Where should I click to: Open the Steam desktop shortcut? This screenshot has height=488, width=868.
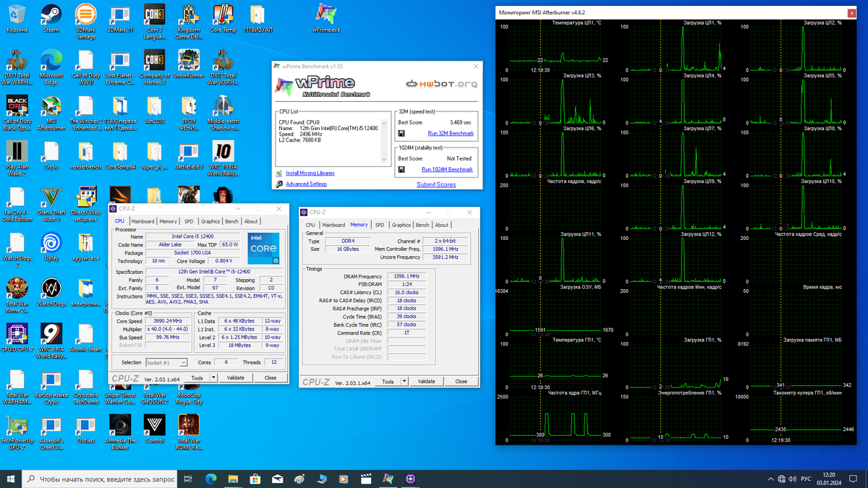[x=51, y=15]
